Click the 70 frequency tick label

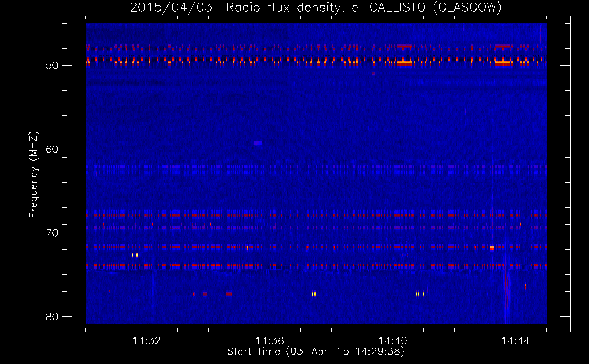pyautogui.click(x=52, y=233)
